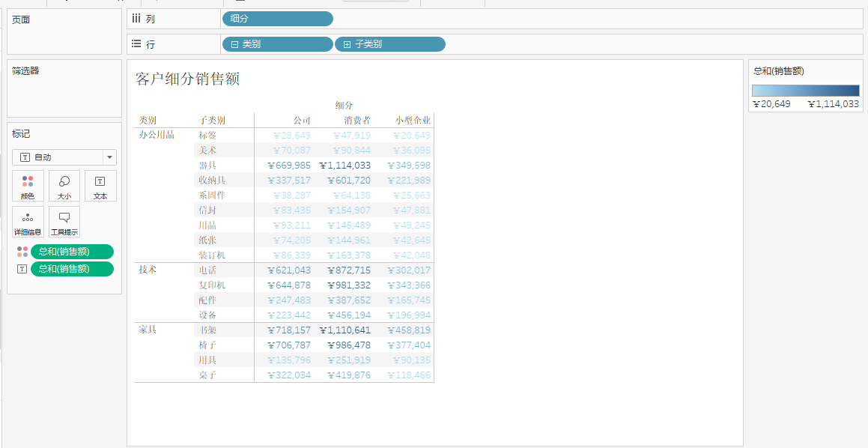Open the 自动 mark type dropdown
Screen dimensions: 868x448
(x=110, y=157)
